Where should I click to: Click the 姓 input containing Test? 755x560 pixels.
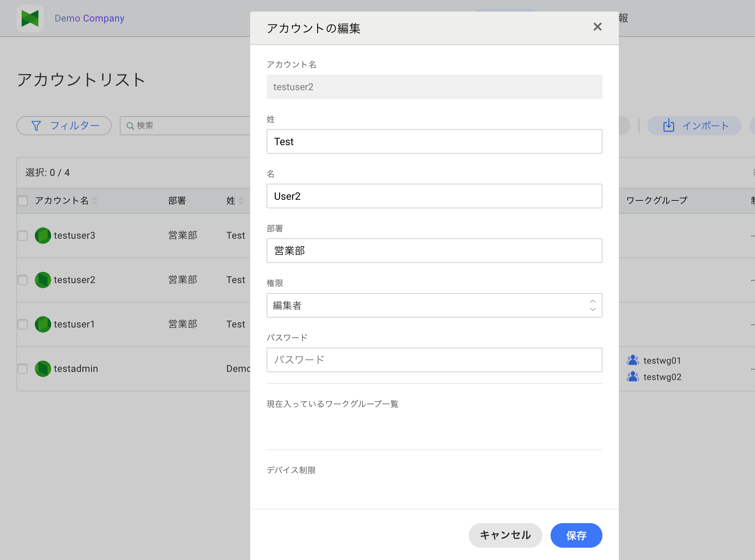click(x=434, y=141)
